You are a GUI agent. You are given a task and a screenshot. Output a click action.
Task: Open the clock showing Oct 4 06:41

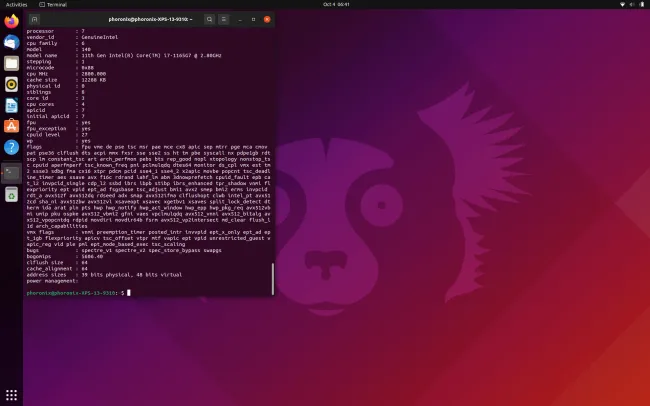tap(325, 4)
